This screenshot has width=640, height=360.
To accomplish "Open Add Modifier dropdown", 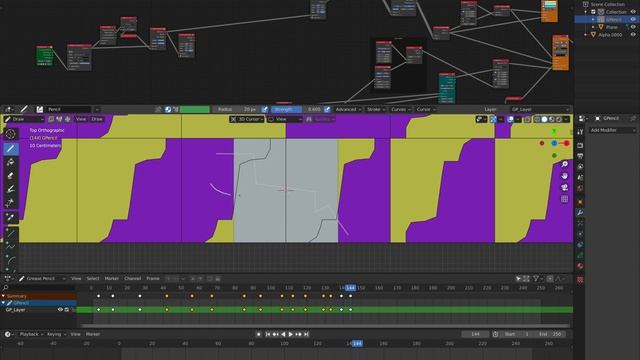I will (613, 130).
